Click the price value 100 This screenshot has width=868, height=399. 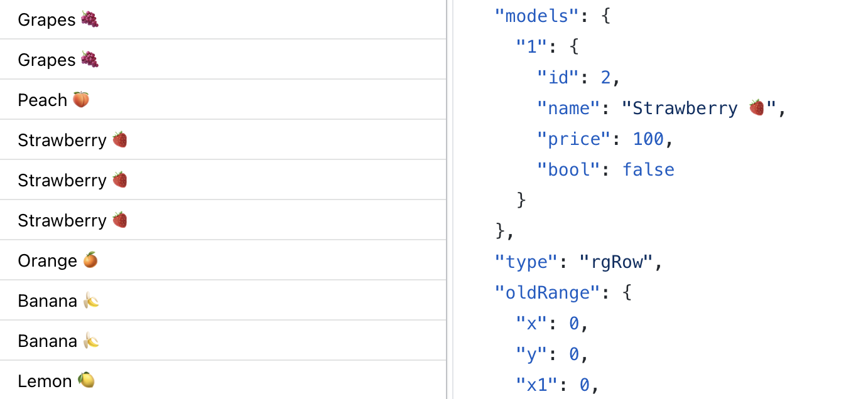pos(648,139)
